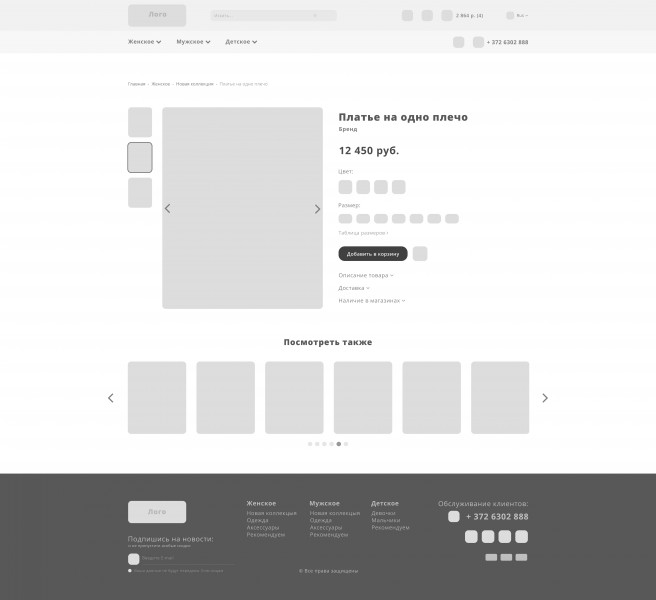Click the first social icon in the footer
The image size is (656, 600).
coord(471,536)
